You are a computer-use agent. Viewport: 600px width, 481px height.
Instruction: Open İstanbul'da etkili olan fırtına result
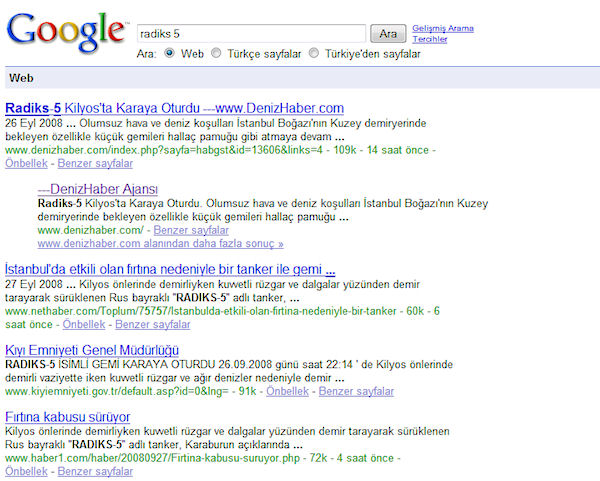(170, 270)
